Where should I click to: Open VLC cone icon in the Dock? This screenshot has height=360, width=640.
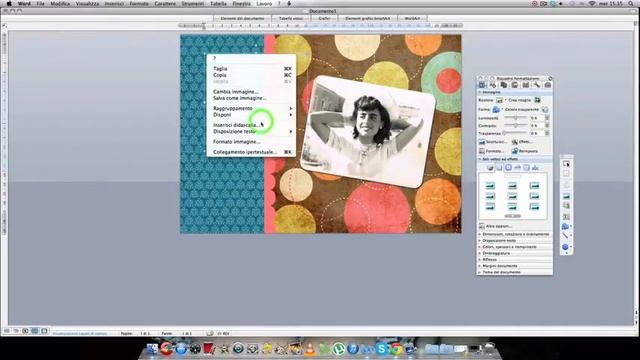click(x=310, y=349)
